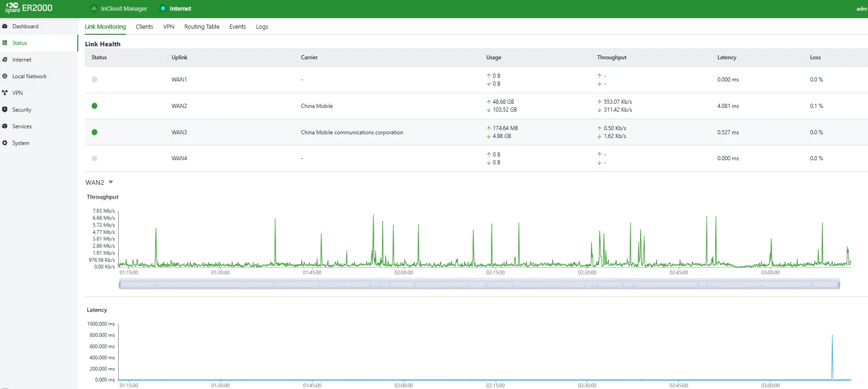This screenshot has height=389, width=868.
Task: Click the Latency column header
Action: [x=727, y=57]
